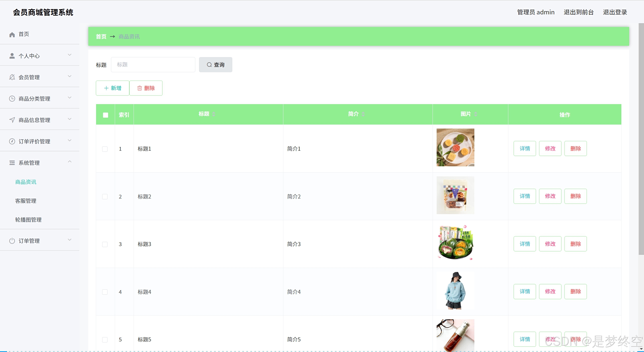The image size is (644, 352).
Task: Open the 客服管理 submenu item
Action: [26, 201]
